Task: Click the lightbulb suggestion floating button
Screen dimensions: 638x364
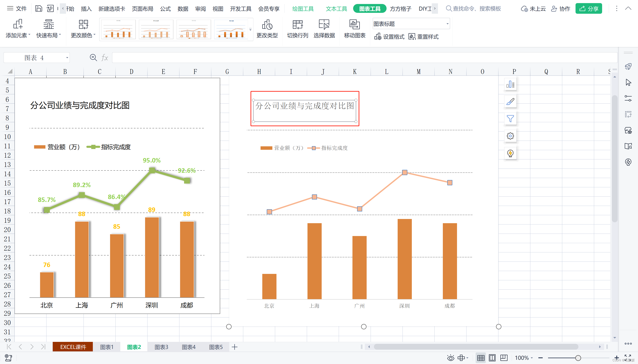Action: pyautogui.click(x=510, y=153)
